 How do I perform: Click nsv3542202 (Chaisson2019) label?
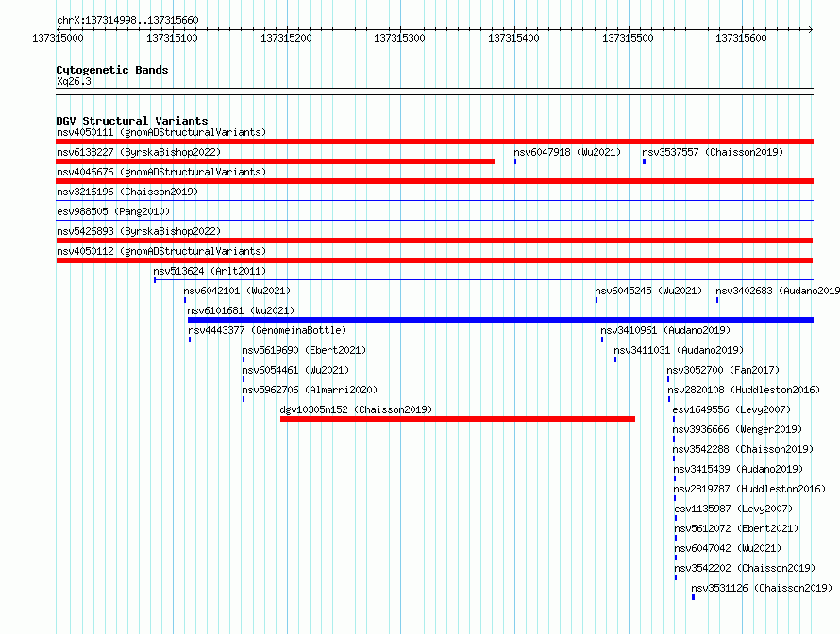[745, 568]
